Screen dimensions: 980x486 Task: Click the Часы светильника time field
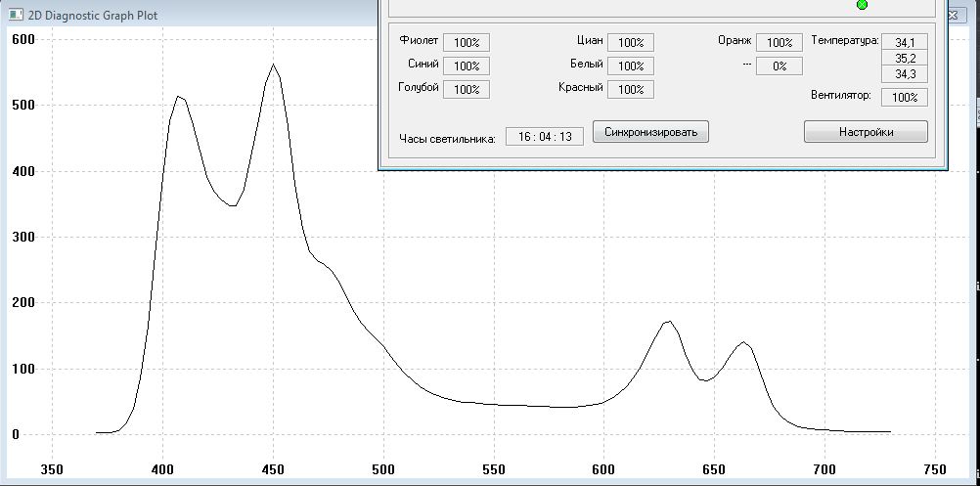(x=545, y=136)
